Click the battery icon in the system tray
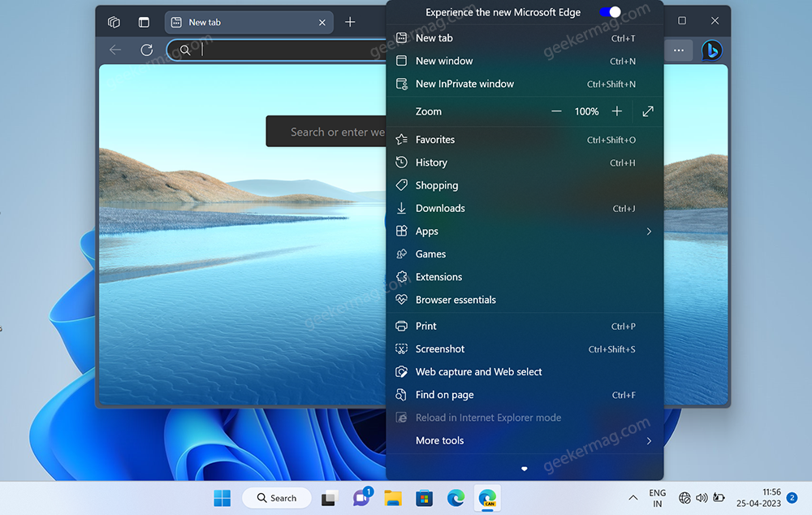The width and height of the screenshot is (812, 515). coord(719,498)
